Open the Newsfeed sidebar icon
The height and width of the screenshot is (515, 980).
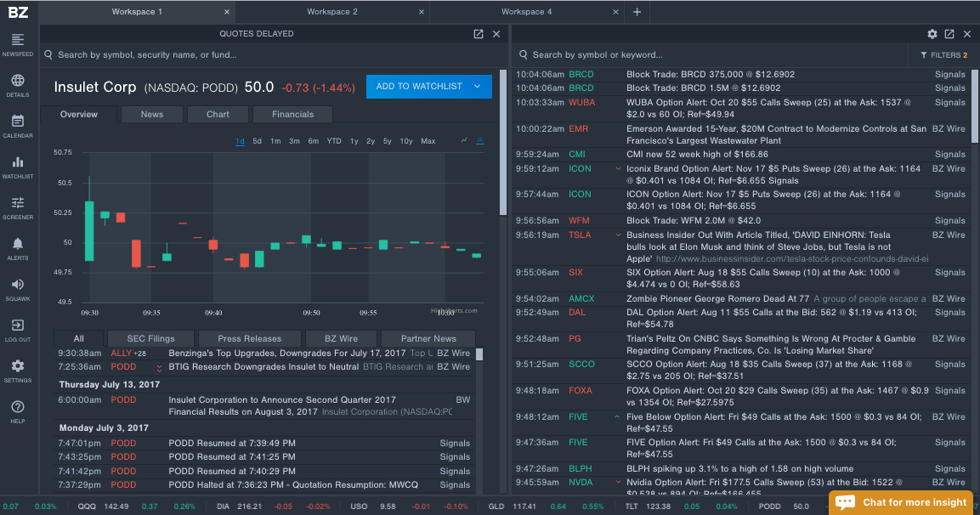18,40
